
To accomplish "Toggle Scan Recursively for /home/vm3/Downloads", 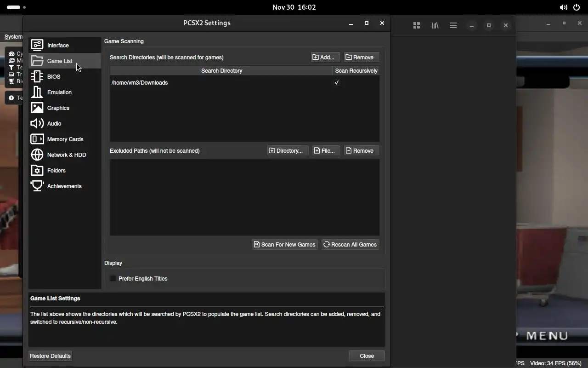I will [337, 82].
